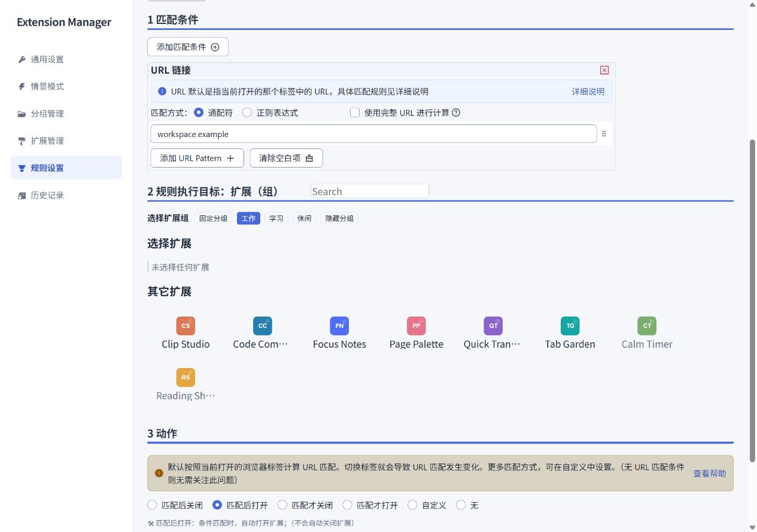The width and height of the screenshot is (757, 532).
Task: Click the lightning icon beside 情景模式
Action: (22, 87)
